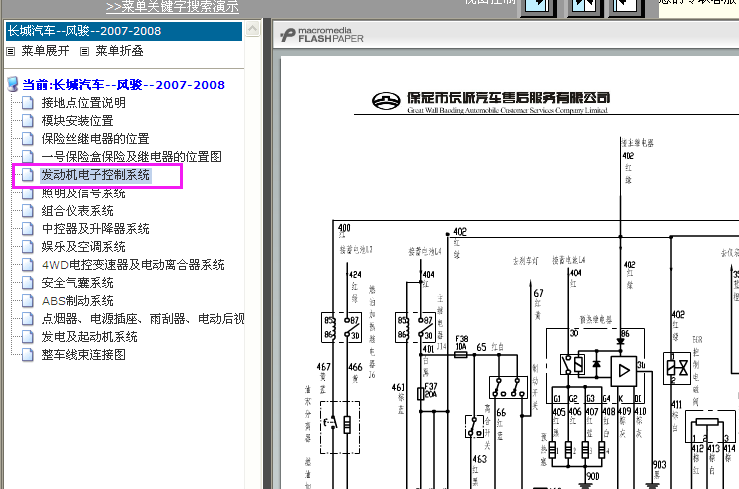
Task: Click page icon beside 安全气囊系统
Action: 28,283
